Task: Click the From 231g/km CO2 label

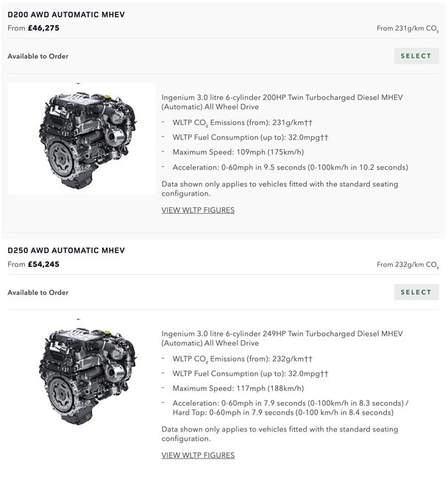Action: (x=408, y=29)
